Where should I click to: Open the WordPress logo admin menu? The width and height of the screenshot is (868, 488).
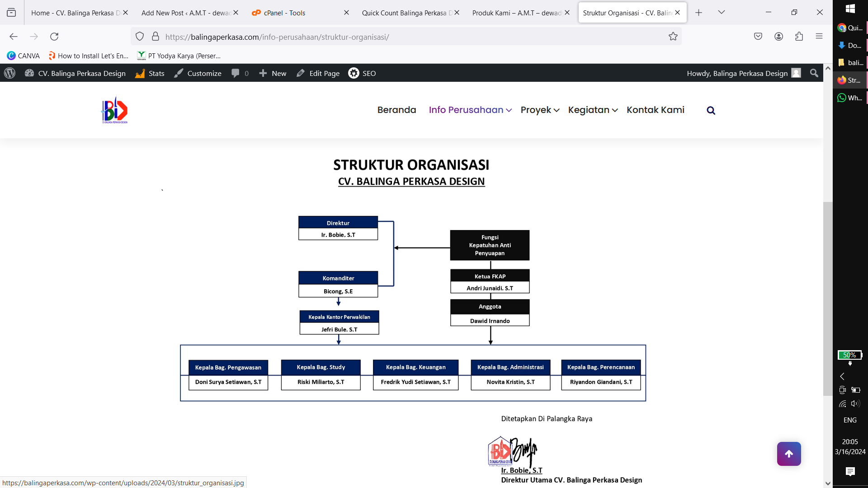(9, 73)
